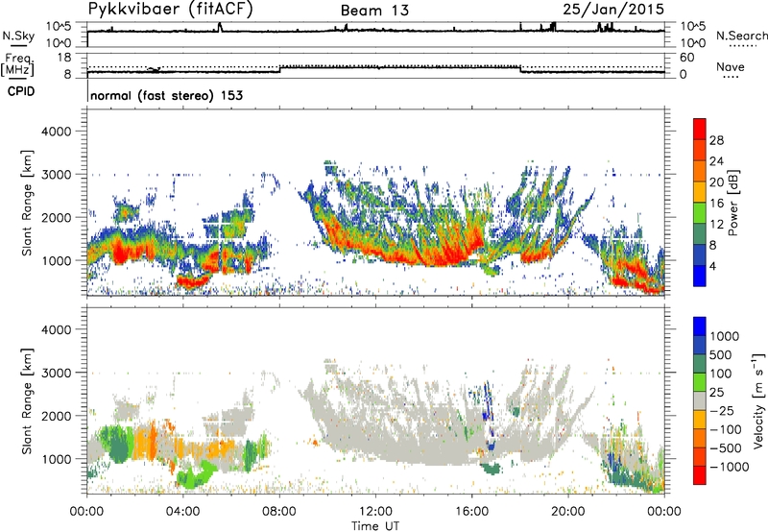Click the 'N.Search' legend label
The width and height of the screenshot is (768, 532).
(x=741, y=36)
